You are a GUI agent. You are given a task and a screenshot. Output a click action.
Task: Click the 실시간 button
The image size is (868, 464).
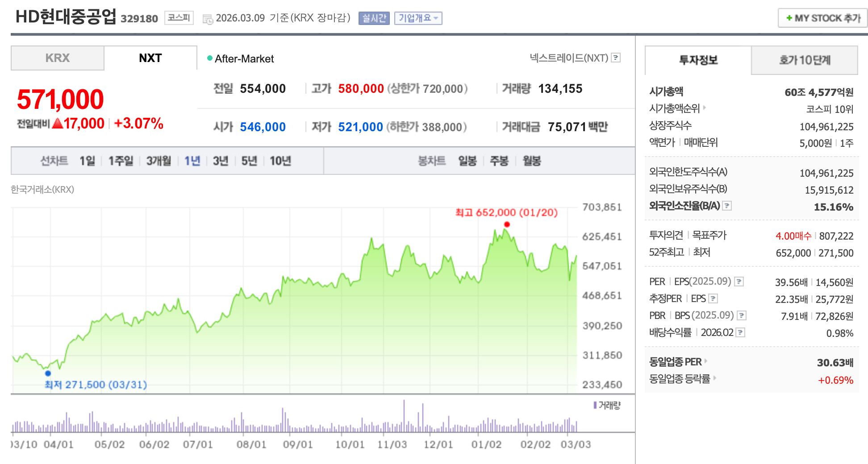pyautogui.click(x=374, y=18)
